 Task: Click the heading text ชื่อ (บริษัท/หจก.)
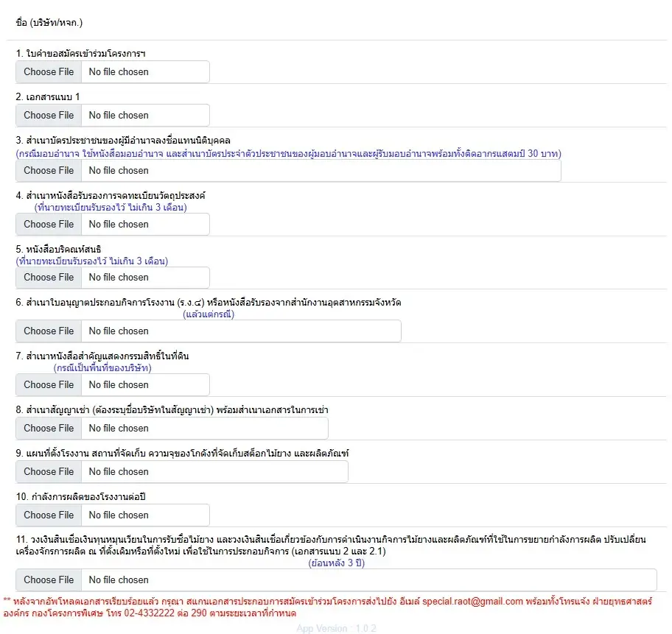click(49, 22)
